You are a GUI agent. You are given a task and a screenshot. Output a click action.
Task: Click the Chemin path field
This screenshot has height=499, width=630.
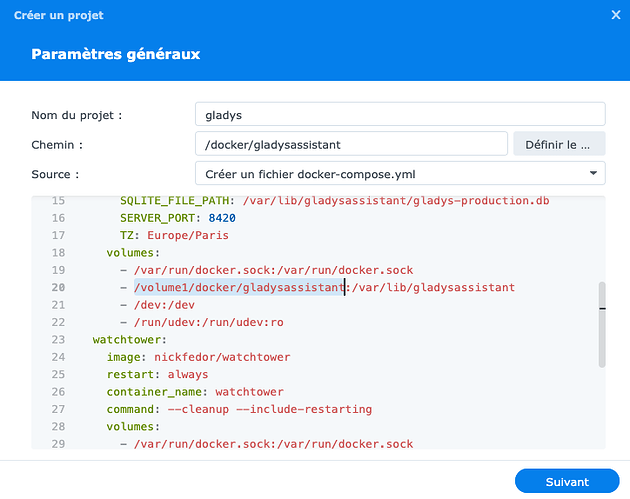[x=351, y=144]
